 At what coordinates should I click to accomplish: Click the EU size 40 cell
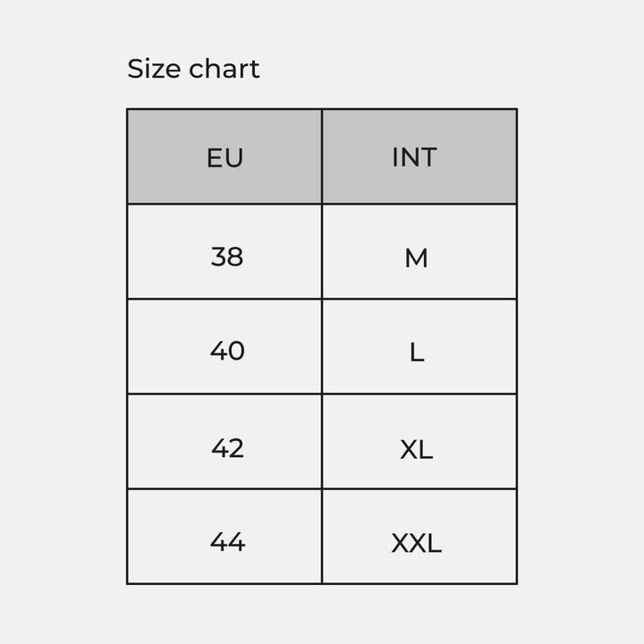pyautogui.click(x=225, y=347)
